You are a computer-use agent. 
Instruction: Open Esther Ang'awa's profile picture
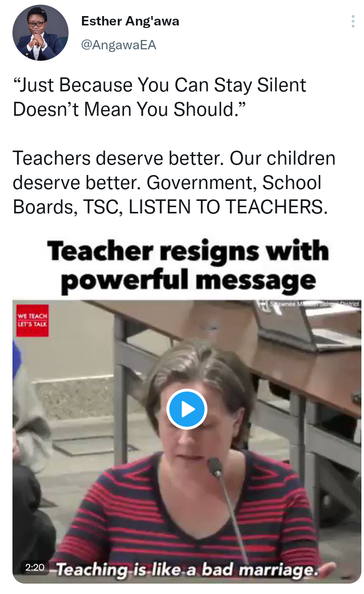[40, 33]
